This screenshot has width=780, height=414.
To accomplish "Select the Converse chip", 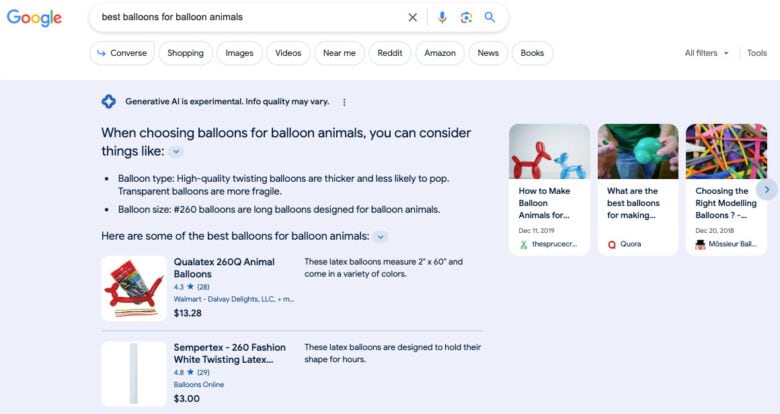I will (122, 53).
